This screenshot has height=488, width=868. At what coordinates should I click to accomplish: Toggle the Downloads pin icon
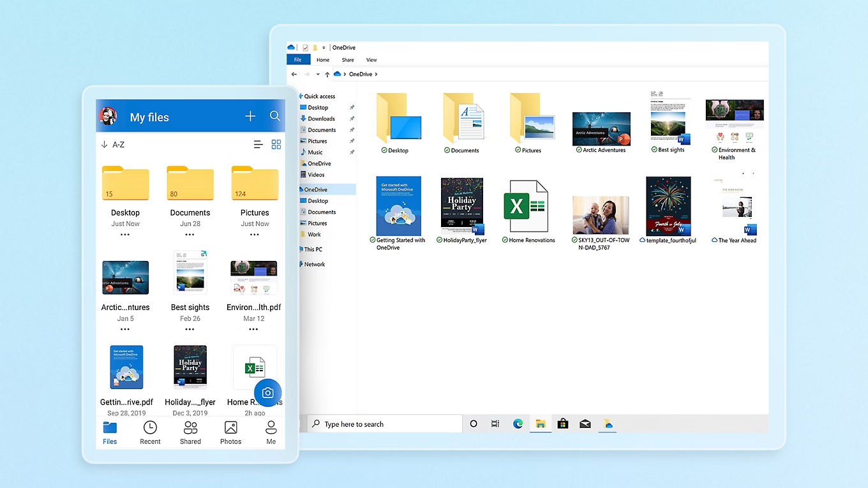click(352, 119)
